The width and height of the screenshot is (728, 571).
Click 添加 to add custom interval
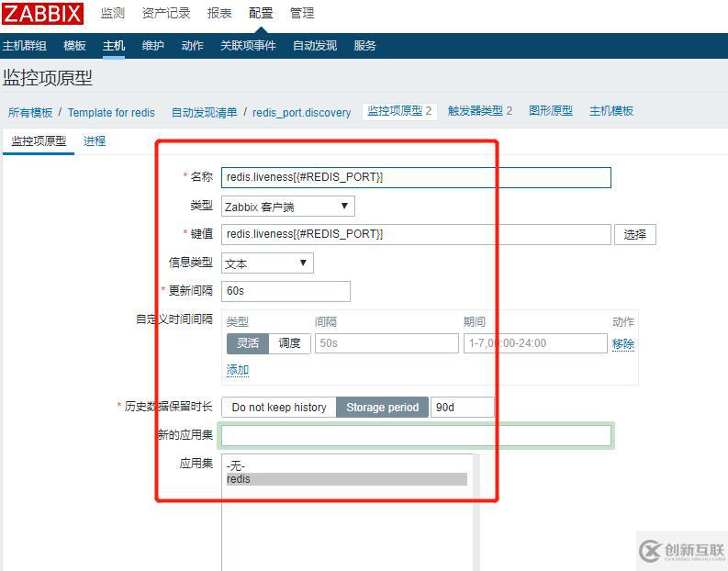coord(238,370)
